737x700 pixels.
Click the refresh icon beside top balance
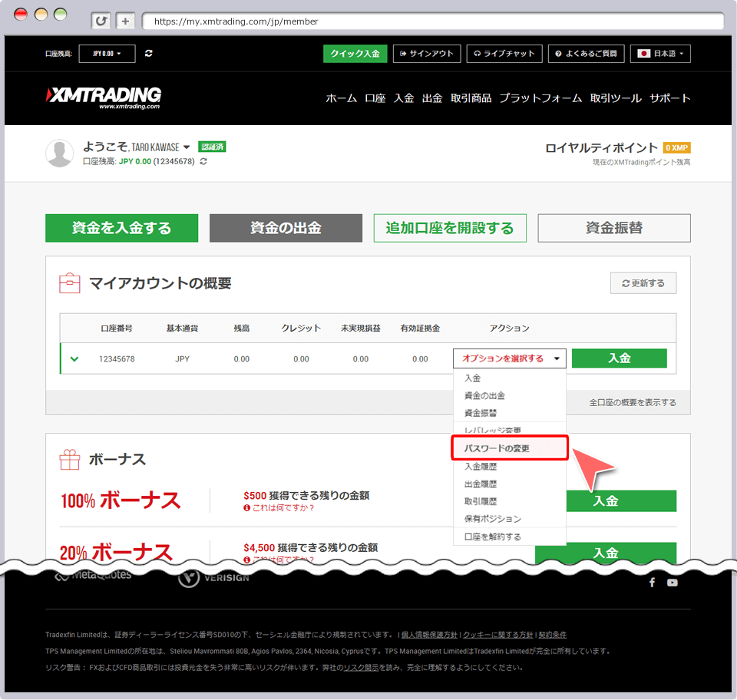pos(148,54)
